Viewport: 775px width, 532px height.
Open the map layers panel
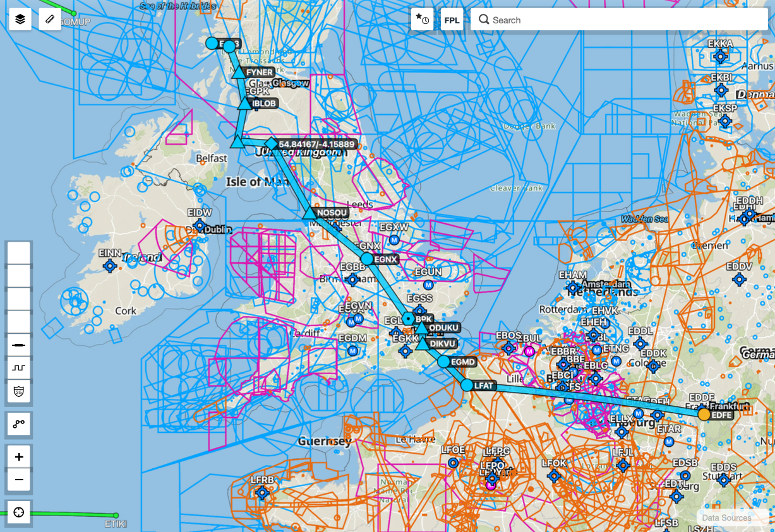coord(20,20)
